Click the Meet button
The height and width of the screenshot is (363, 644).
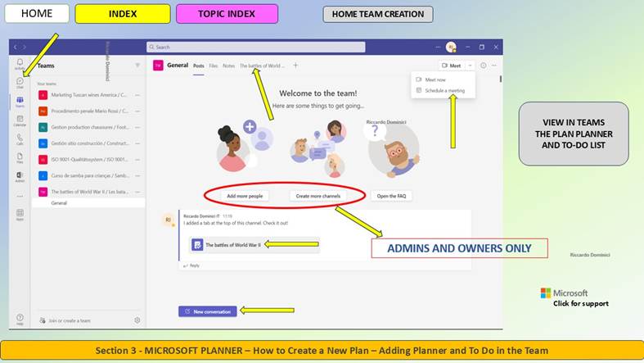pyautogui.click(x=452, y=66)
